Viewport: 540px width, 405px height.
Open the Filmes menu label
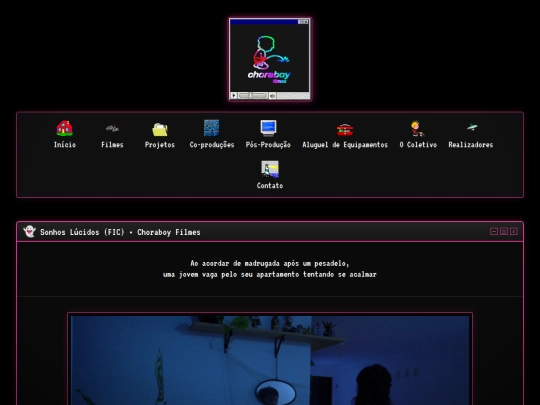click(x=112, y=145)
